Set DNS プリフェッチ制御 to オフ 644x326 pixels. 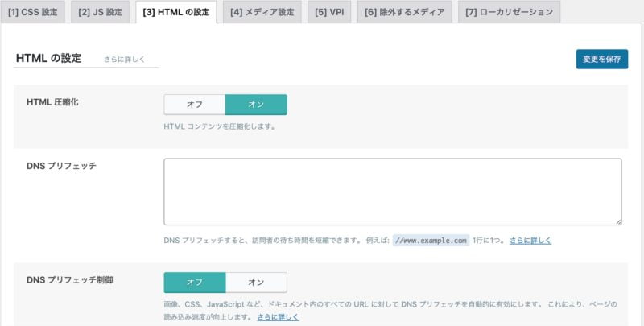(194, 282)
